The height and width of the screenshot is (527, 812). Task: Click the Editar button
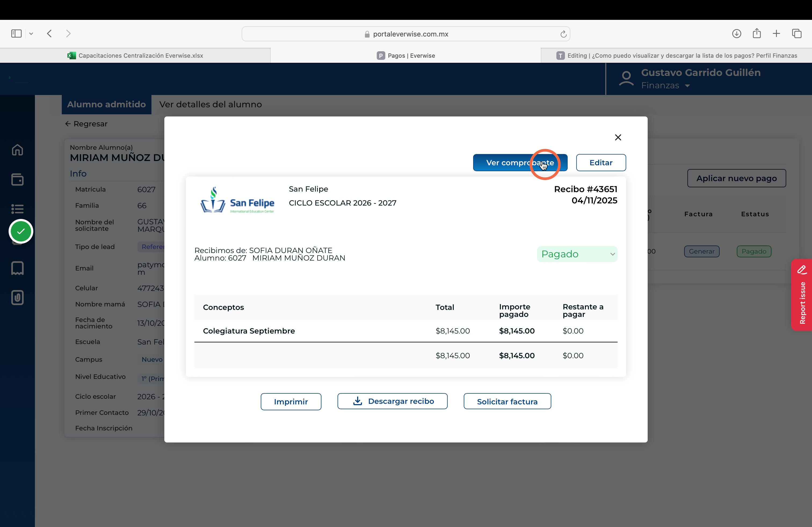click(x=601, y=163)
